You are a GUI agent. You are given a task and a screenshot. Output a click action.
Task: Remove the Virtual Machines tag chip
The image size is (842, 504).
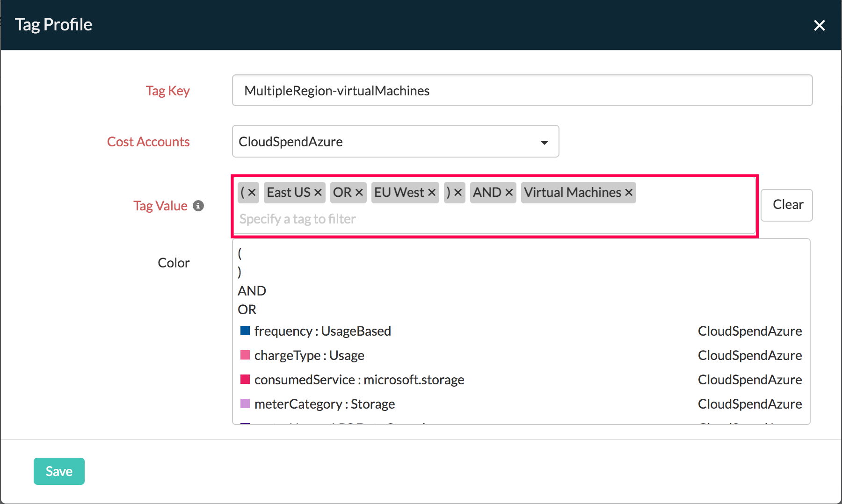[629, 193]
